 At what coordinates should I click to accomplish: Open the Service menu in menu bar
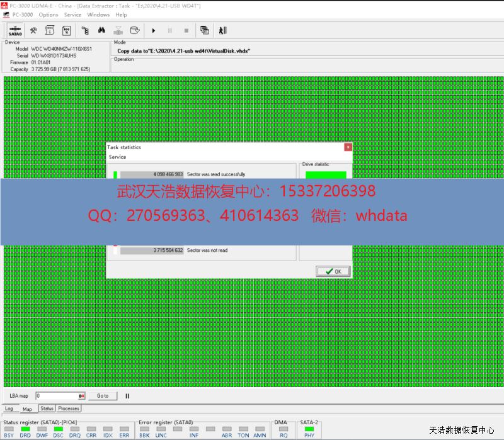[72, 14]
